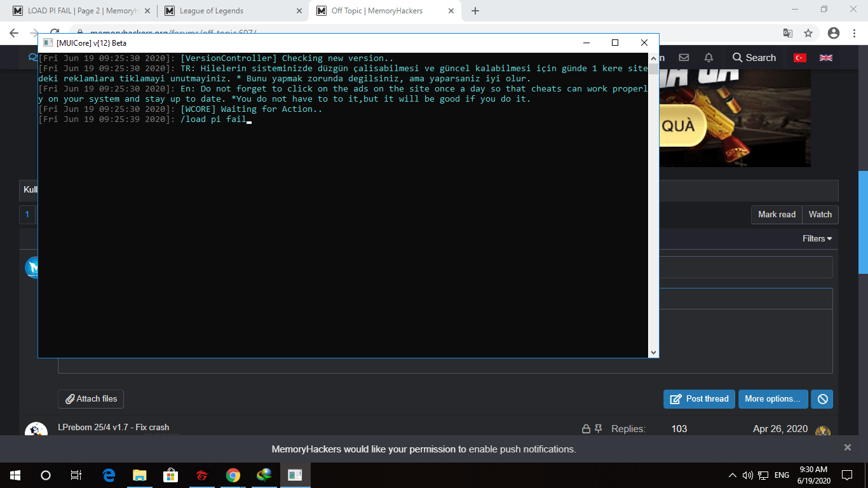The height and width of the screenshot is (488, 868).
Task: Open File Explorer from the taskbar
Action: tap(140, 475)
